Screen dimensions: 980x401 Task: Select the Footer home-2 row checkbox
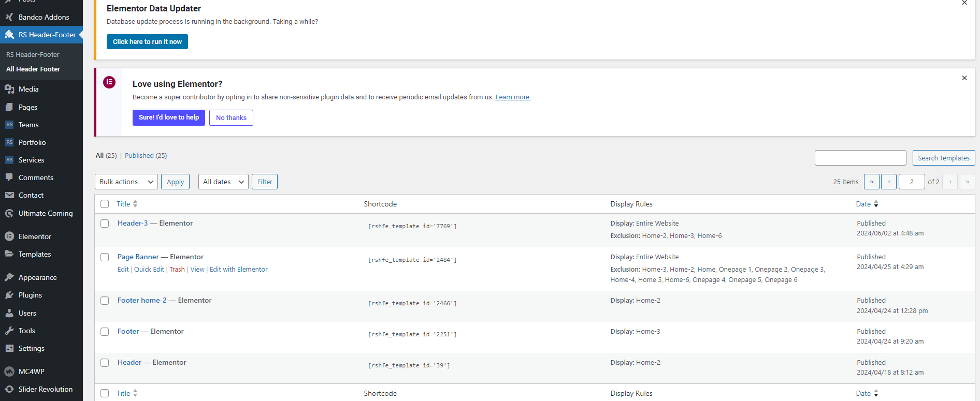pos(105,301)
